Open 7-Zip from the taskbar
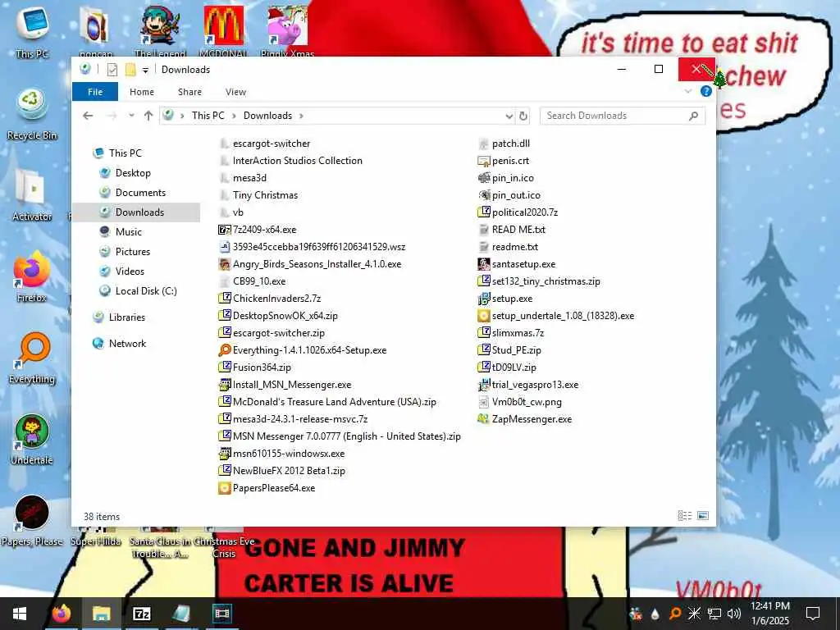840x630 pixels. point(141,614)
